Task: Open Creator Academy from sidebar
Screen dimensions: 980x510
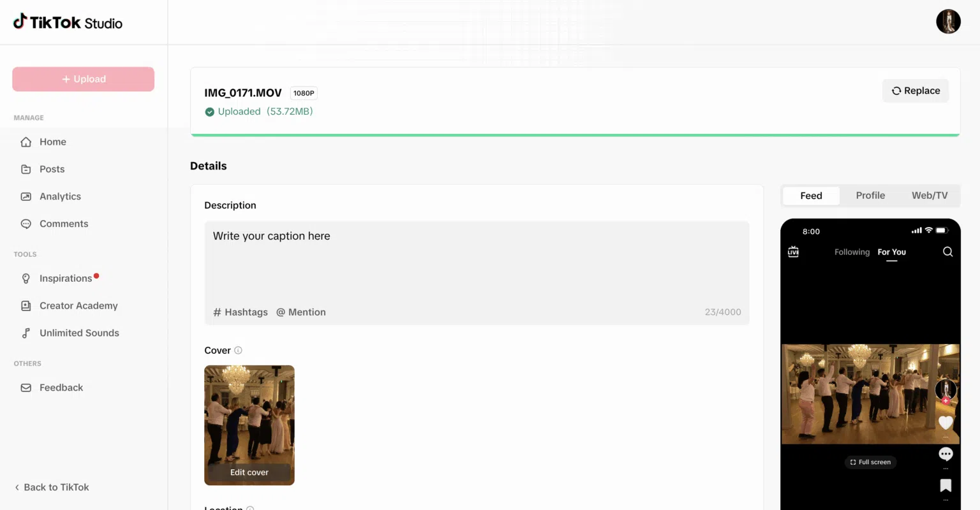Action: point(78,305)
